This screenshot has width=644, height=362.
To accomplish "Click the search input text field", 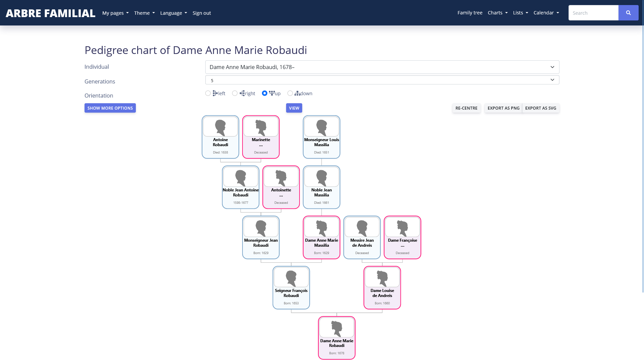I will coord(594,13).
